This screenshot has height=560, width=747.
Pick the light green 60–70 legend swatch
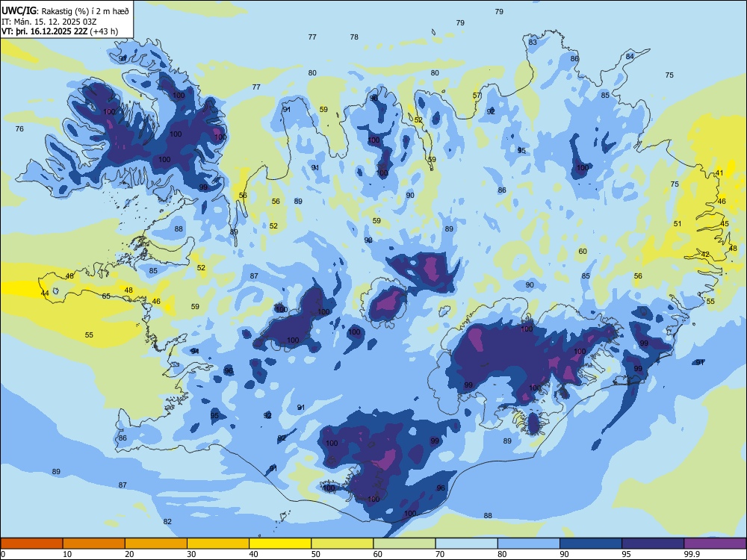click(404, 544)
